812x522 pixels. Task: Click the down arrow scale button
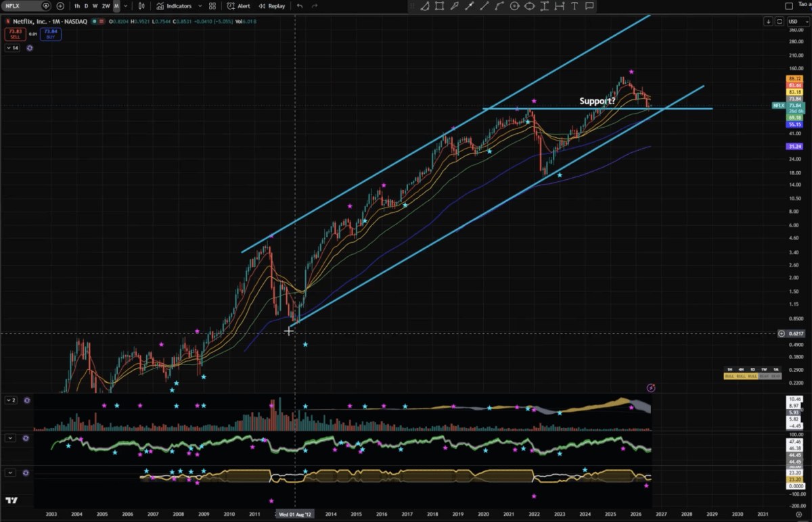[768, 22]
